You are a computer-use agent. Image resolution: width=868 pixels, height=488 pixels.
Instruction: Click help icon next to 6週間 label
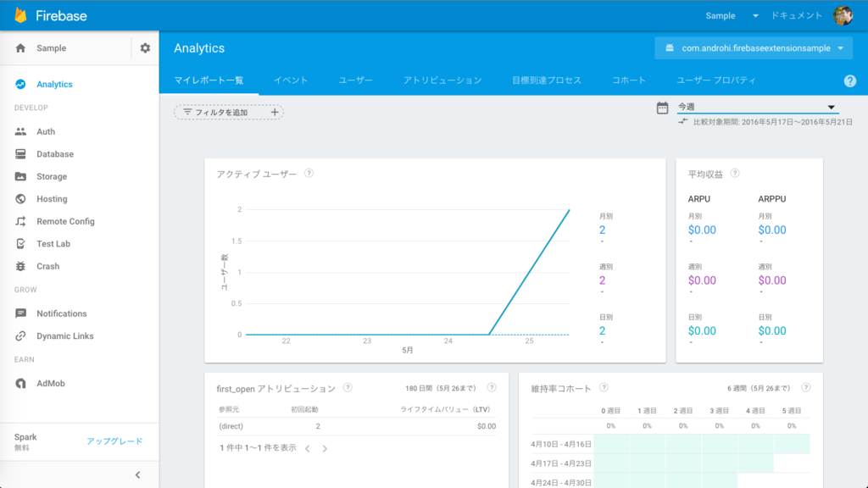click(x=806, y=388)
